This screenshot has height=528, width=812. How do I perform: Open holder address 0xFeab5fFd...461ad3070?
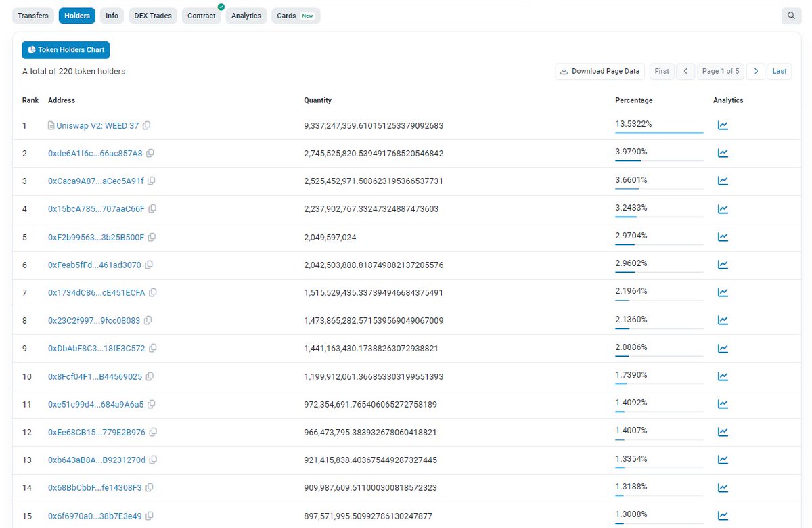coord(95,265)
